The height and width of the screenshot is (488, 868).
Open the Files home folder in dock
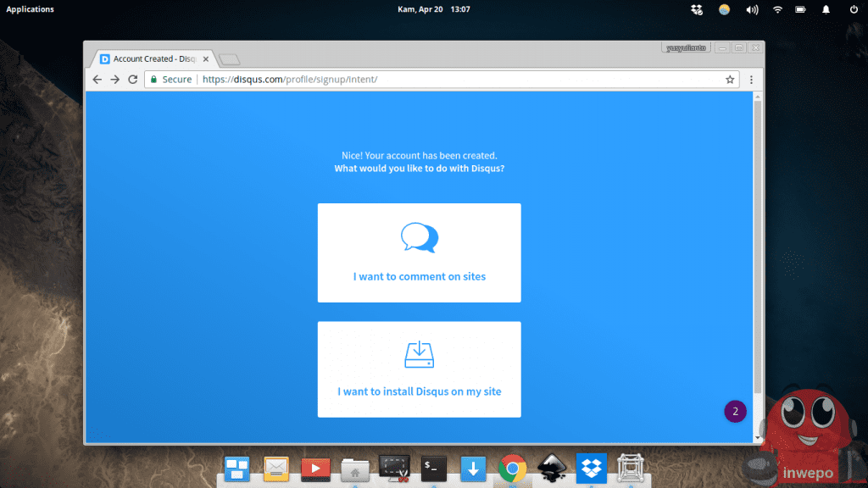point(355,469)
